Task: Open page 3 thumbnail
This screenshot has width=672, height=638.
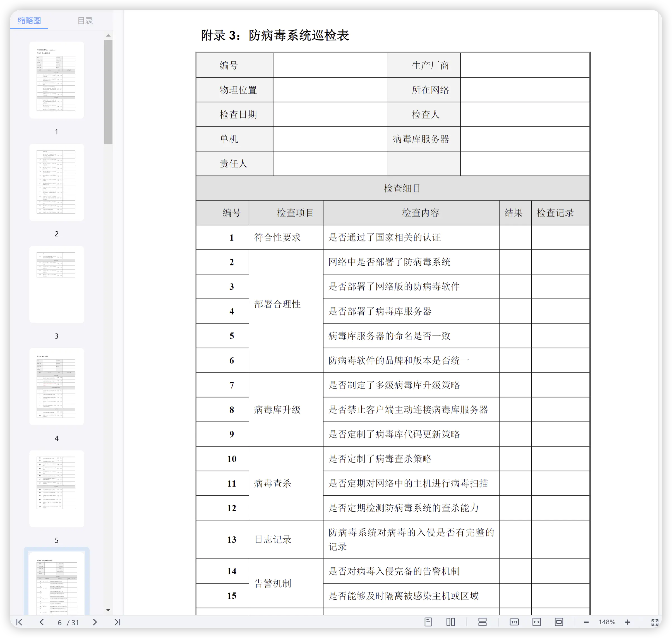Action: click(x=56, y=284)
